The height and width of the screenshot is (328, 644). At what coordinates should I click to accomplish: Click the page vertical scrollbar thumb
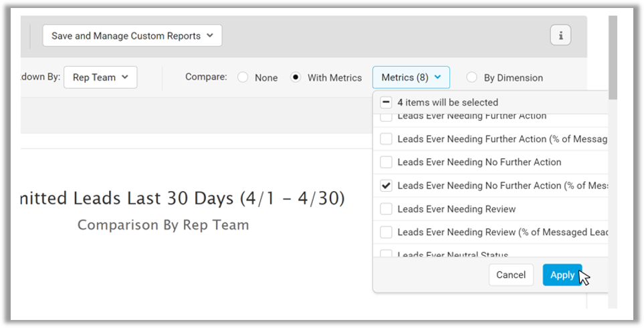[612, 57]
